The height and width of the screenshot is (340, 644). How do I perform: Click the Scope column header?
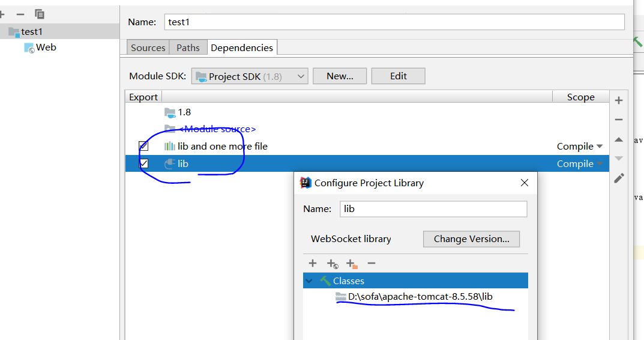(x=581, y=97)
